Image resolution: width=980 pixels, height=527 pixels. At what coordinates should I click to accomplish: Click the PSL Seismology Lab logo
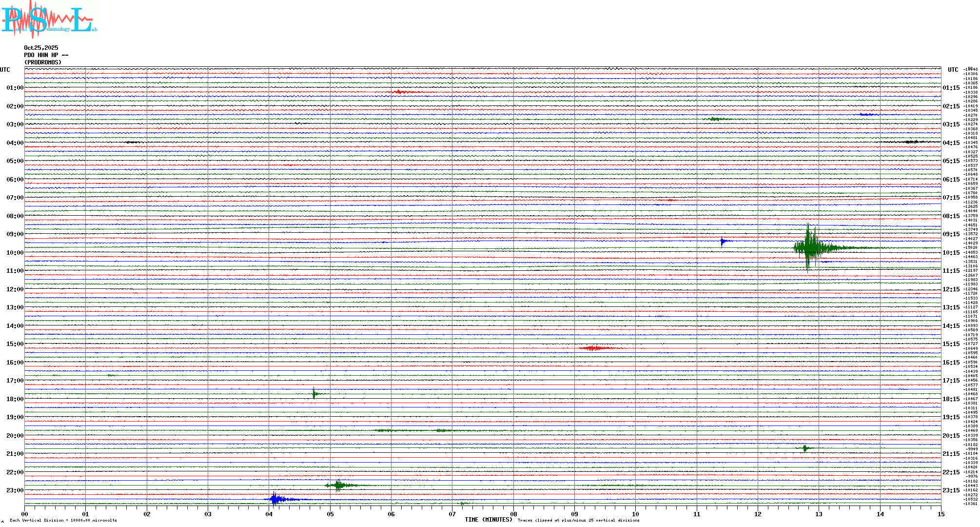point(49,19)
